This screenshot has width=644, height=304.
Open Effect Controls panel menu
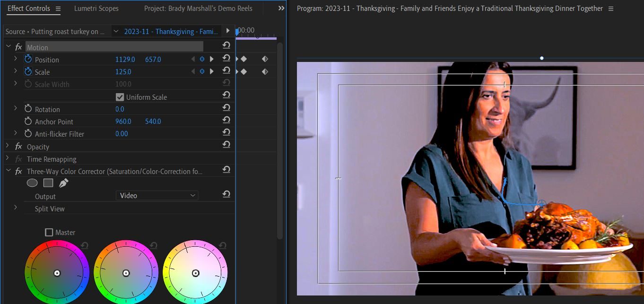(58, 9)
